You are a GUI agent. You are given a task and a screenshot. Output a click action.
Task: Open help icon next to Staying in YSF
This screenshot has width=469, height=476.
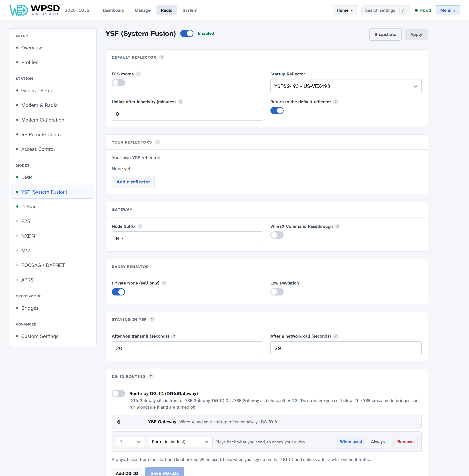point(152,319)
